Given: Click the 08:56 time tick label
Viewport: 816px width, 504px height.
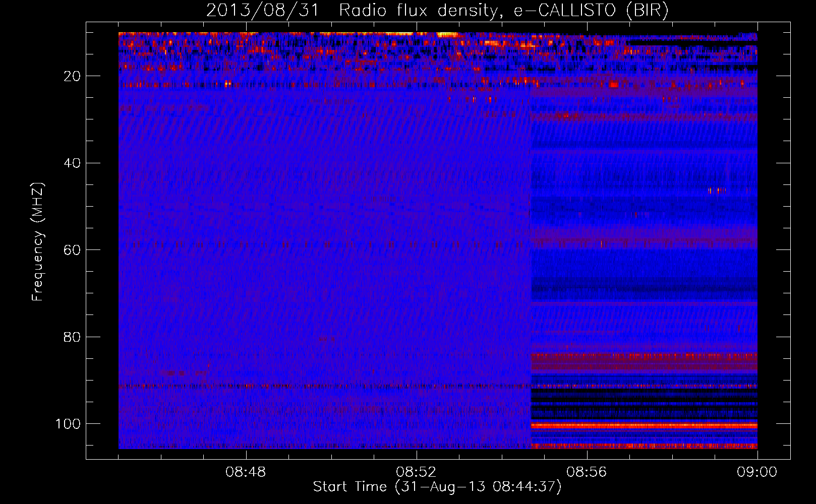Looking at the screenshot, I should [x=587, y=472].
